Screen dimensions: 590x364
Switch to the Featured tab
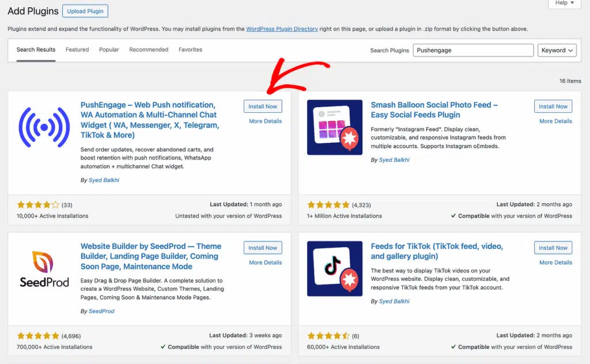click(x=77, y=50)
